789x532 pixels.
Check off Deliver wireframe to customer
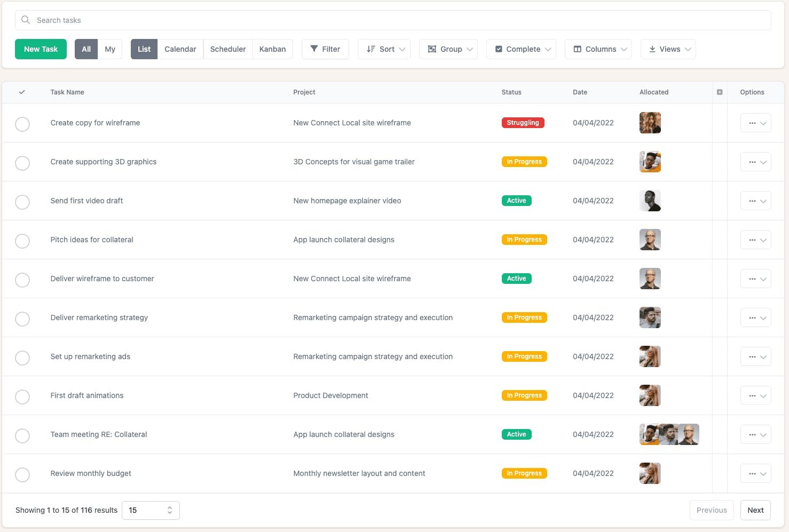click(22, 280)
